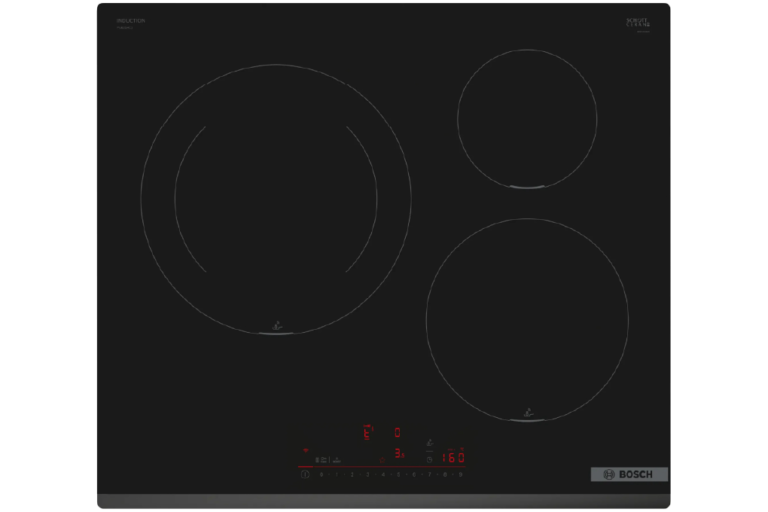The image size is (768, 512).
Task: Select the red zone display showing 3
Action: coord(398,454)
